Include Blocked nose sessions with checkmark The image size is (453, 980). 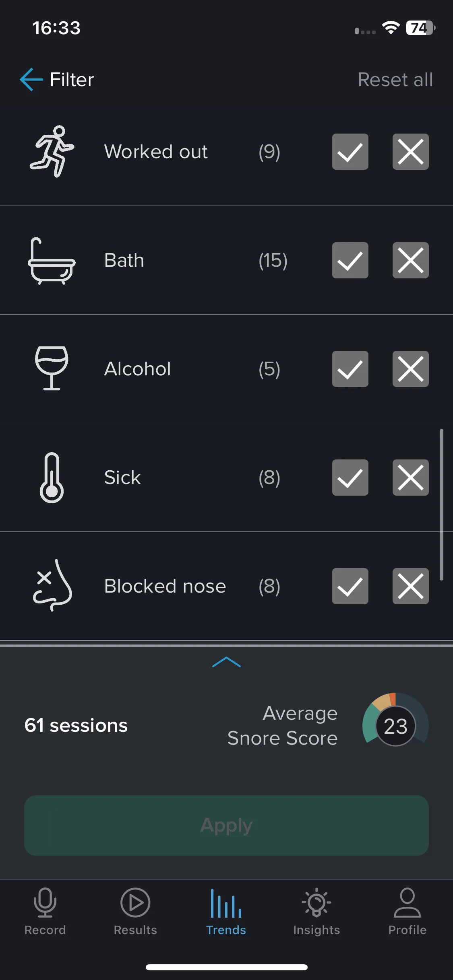point(350,586)
